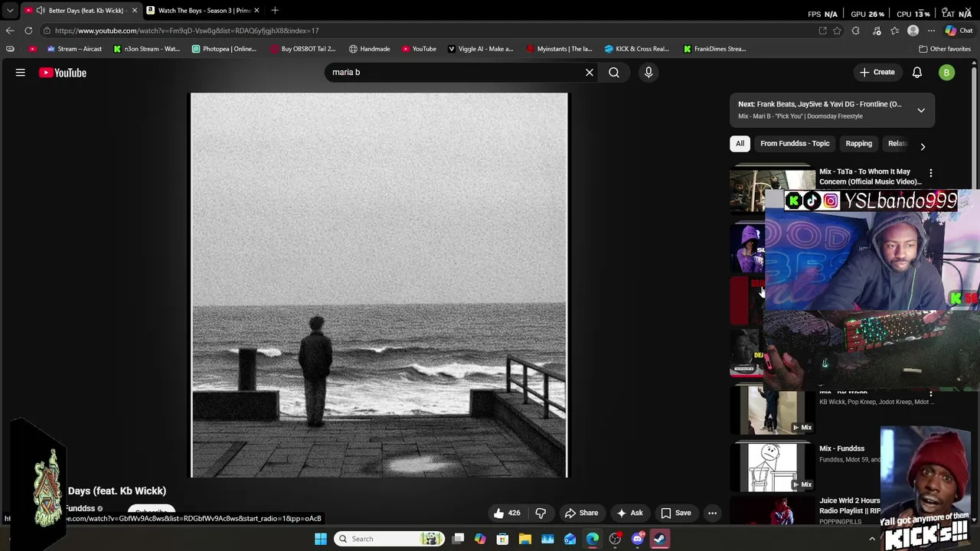Viewport: 980px width, 551px height.
Task: Open Task View on the taskbar
Action: 458,539
